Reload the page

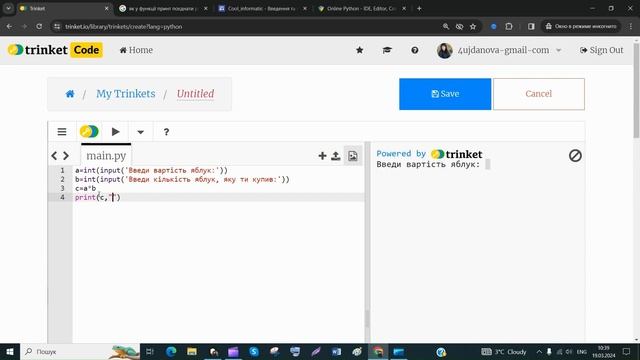[39, 27]
